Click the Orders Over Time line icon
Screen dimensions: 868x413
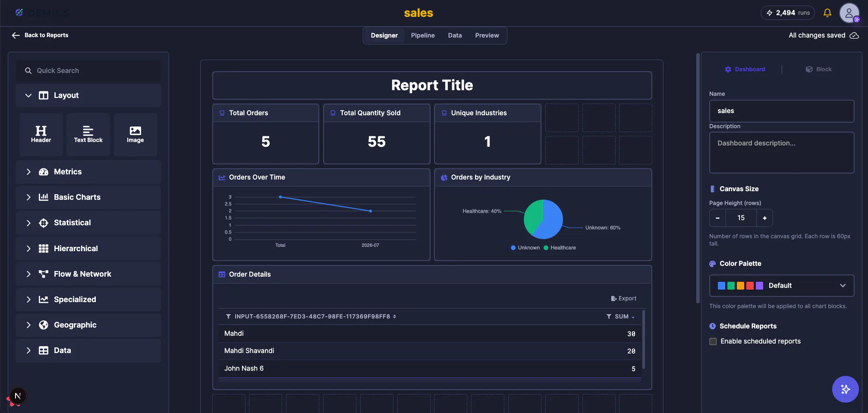pyautogui.click(x=222, y=177)
